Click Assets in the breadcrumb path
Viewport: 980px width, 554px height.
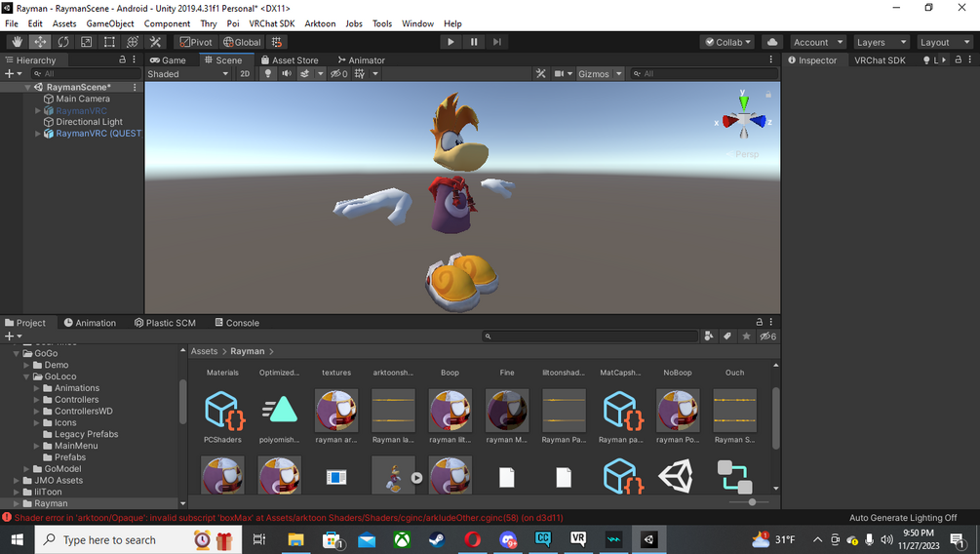pyautogui.click(x=205, y=351)
